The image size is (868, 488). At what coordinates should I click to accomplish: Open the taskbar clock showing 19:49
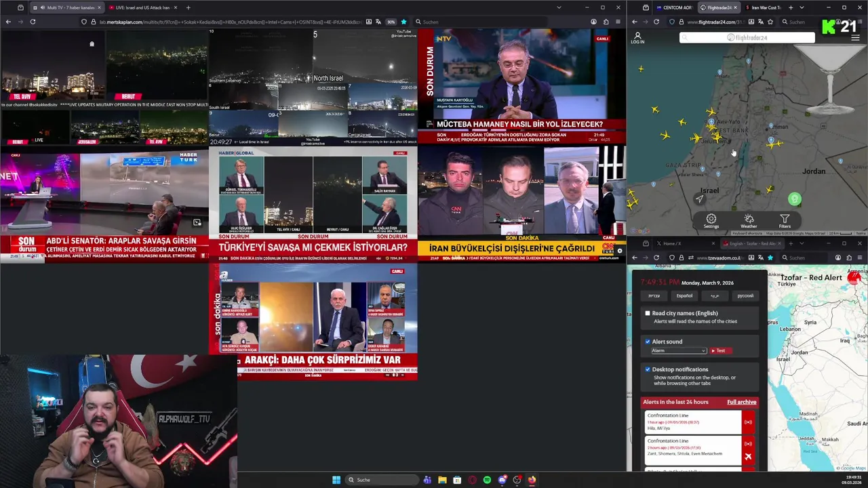pyautogui.click(x=852, y=479)
